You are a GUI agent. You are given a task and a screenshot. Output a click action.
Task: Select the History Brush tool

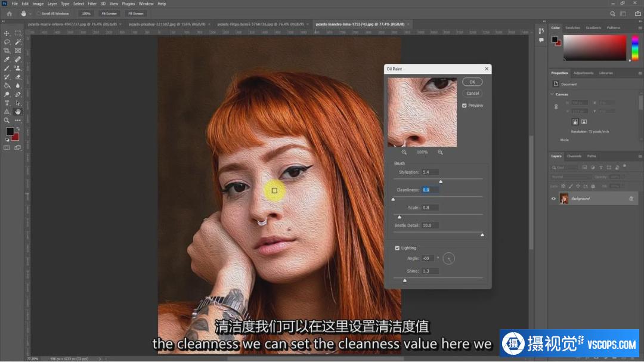[x=7, y=77]
